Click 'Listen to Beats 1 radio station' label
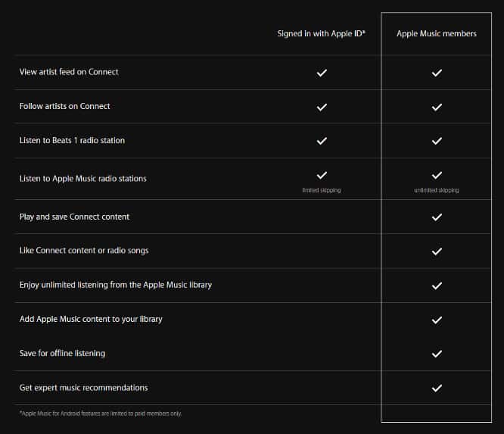 point(72,140)
